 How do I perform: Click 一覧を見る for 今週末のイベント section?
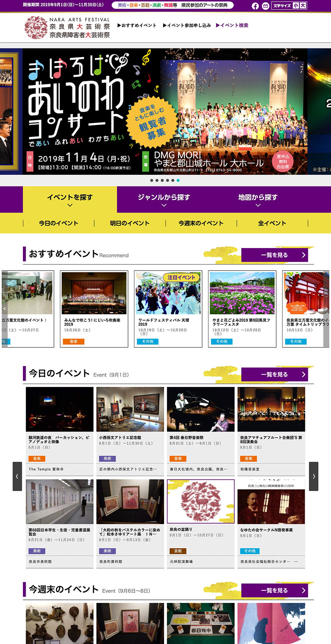275,590
